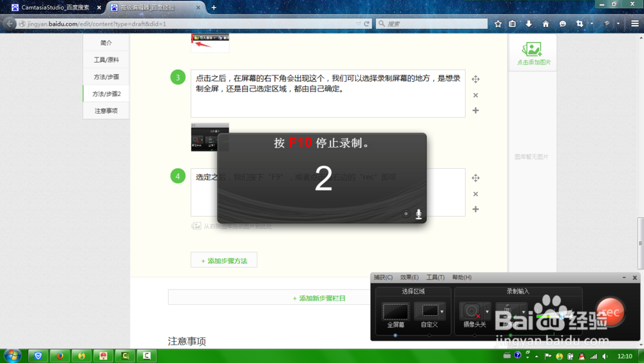The image size is (644, 363).
Task: Open the downloads arrow icon
Action: pyautogui.click(x=529, y=24)
